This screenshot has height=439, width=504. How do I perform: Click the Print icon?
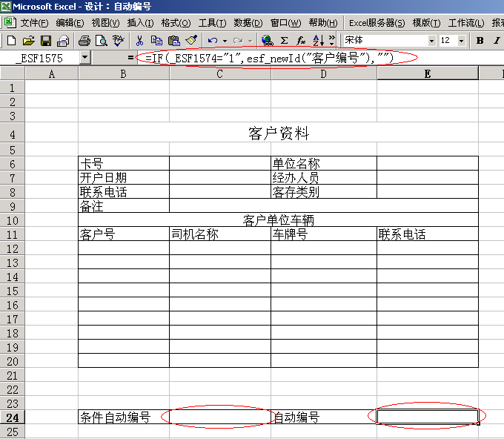pyautogui.click(x=84, y=41)
